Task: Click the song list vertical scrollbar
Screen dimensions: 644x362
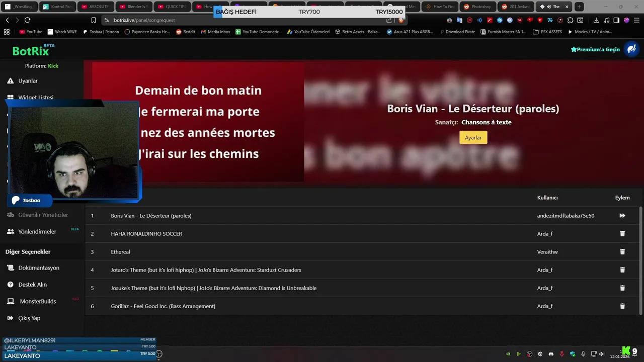Action: click(x=640, y=260)
